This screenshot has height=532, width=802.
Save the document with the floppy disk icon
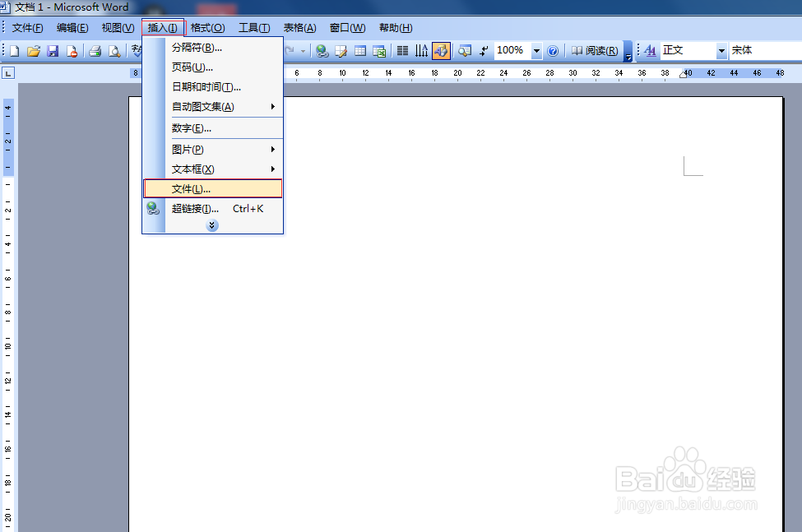(x=53, y=51)
